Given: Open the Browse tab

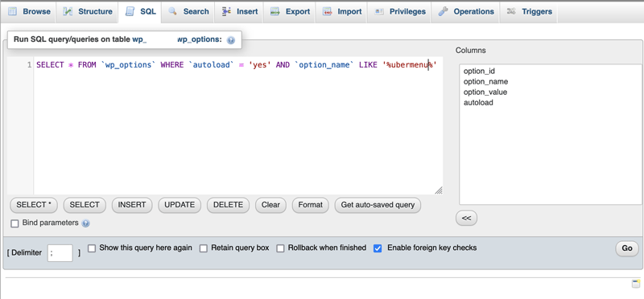Looking at the screenshot, I should click(30, 11).
